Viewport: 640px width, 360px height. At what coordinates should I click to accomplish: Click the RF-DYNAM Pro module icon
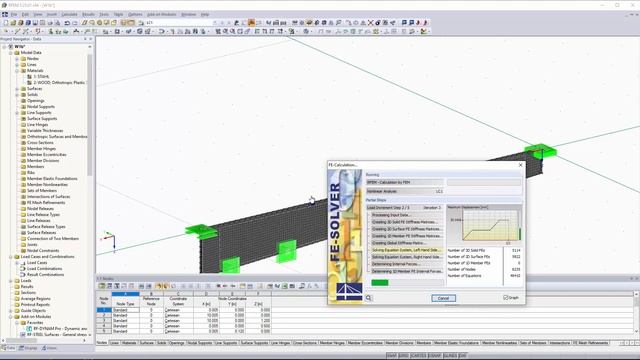[x=29, y=329]
